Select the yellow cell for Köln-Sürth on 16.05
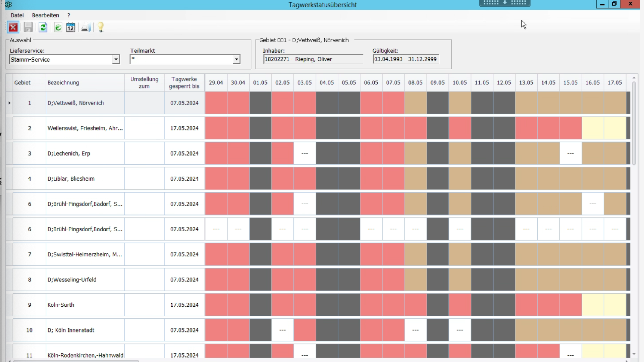The height and width of the screenshot is (362, 644). pyautogui.click(x=593, y=305)
